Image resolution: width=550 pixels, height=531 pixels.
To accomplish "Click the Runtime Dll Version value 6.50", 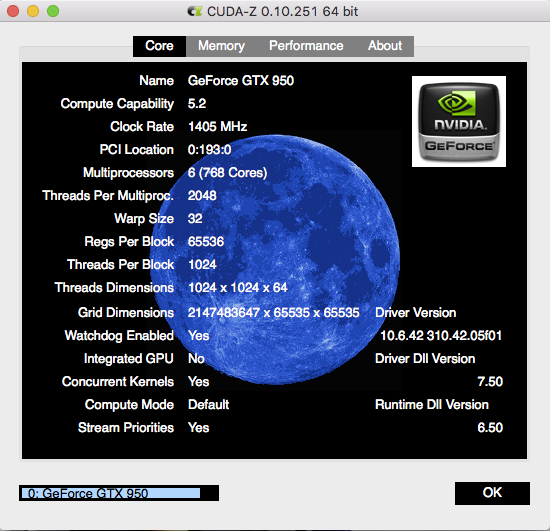I will 490,428.
